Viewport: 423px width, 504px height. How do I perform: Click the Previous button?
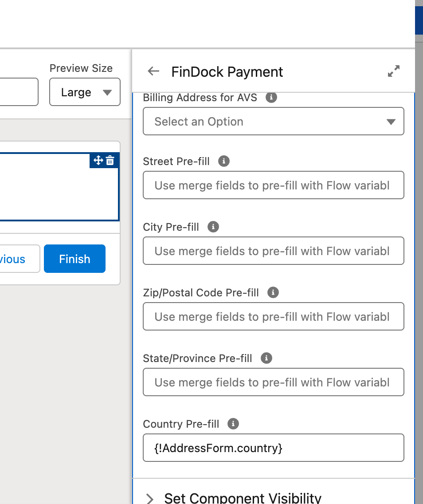click(13, 259)
